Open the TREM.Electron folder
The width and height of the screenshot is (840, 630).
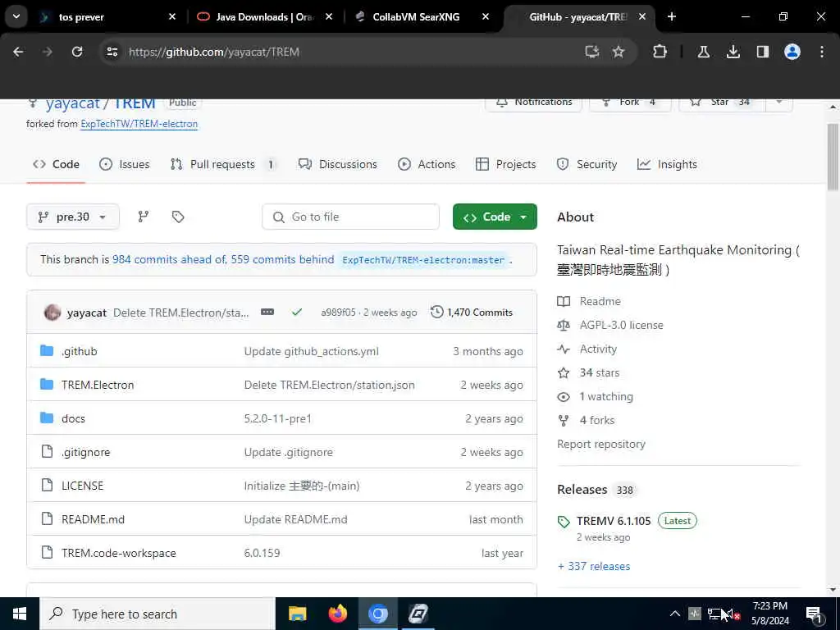tap(98, 386)
